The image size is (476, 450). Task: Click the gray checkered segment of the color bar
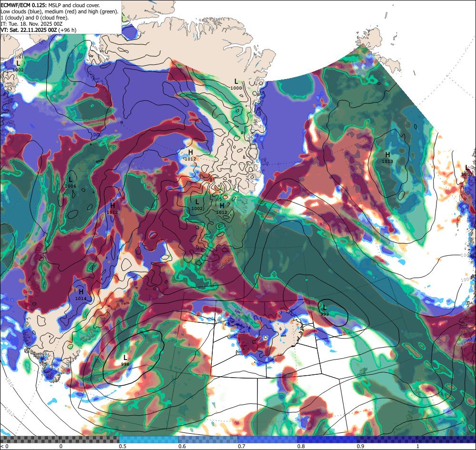coord(59,440)
